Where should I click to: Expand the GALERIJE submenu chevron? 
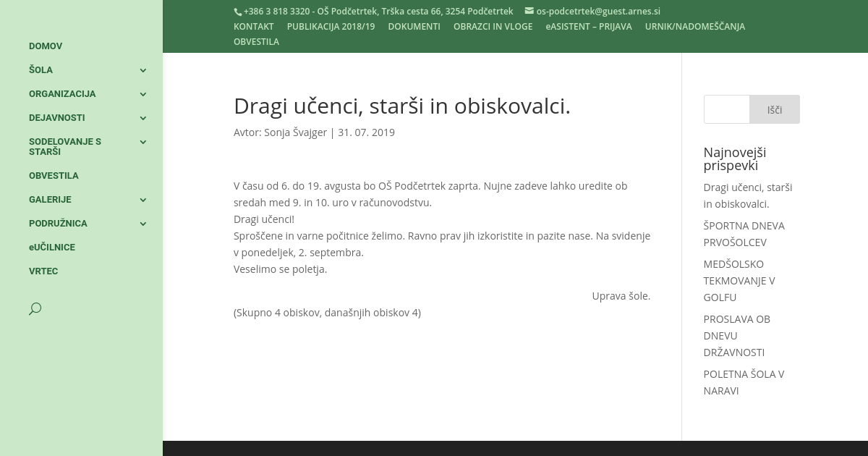click(143, 200)
